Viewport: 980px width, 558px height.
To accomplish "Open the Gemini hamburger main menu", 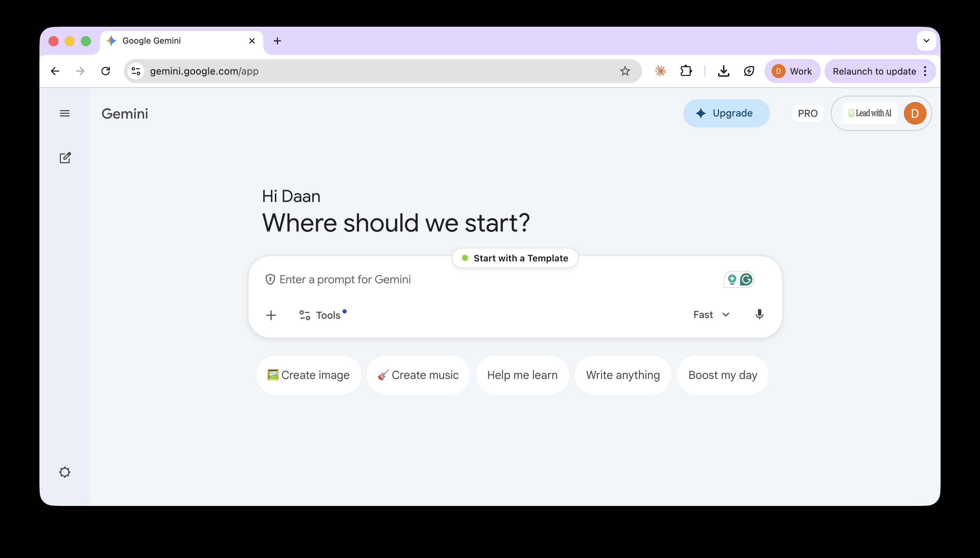I will click(x=65, y=113).
